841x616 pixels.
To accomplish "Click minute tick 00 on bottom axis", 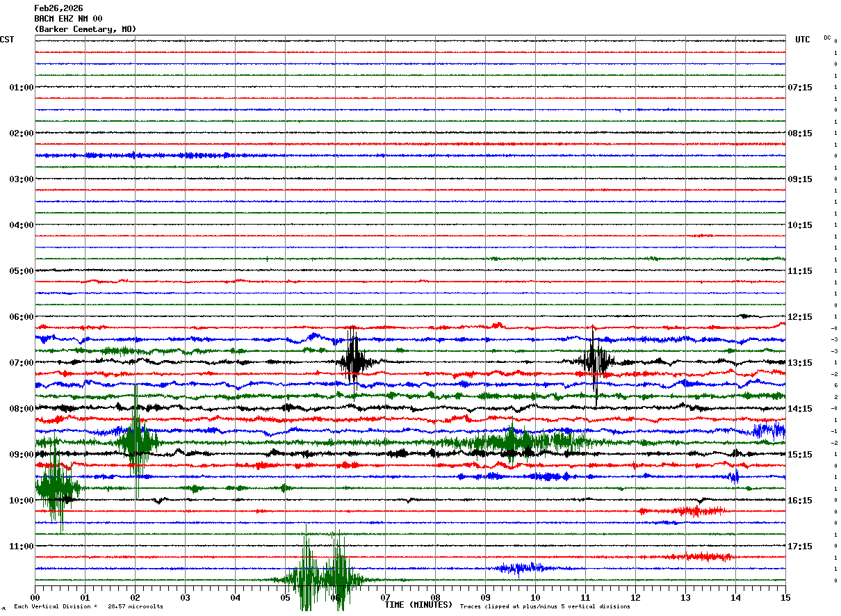I will 35,597.
